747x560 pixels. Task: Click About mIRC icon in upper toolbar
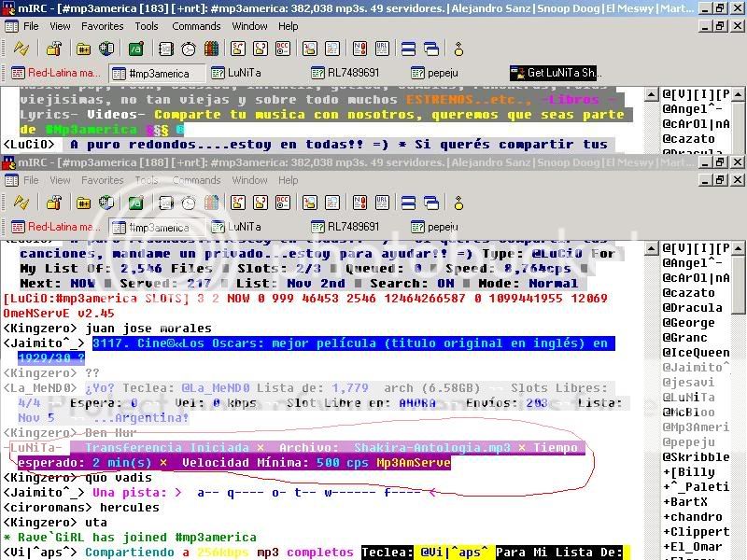pos(458,49)
